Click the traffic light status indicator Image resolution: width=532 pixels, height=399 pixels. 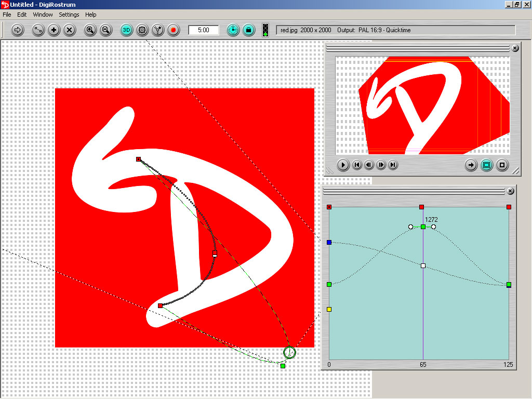[x=265, y=30]
